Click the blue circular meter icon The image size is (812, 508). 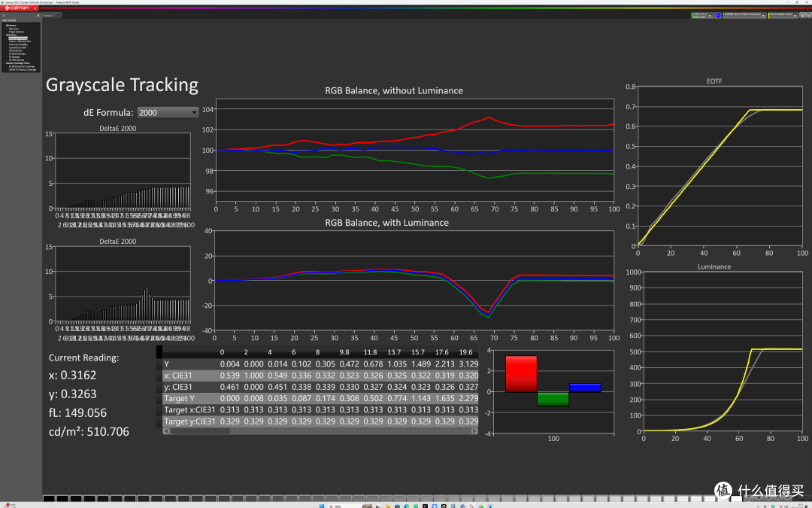pyautogui.click(x=718, y=16)
